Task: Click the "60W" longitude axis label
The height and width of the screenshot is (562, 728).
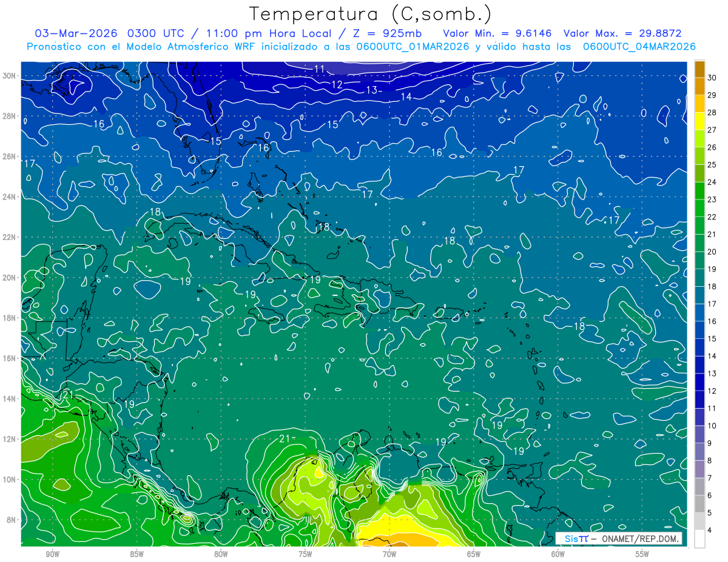Action: tap(558, 554)
